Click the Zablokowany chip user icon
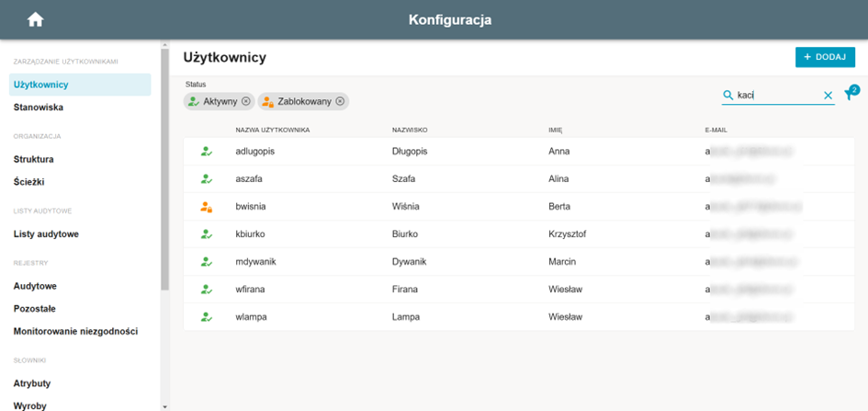The height and width of the screenshot is (411, 868). point(268,101)
